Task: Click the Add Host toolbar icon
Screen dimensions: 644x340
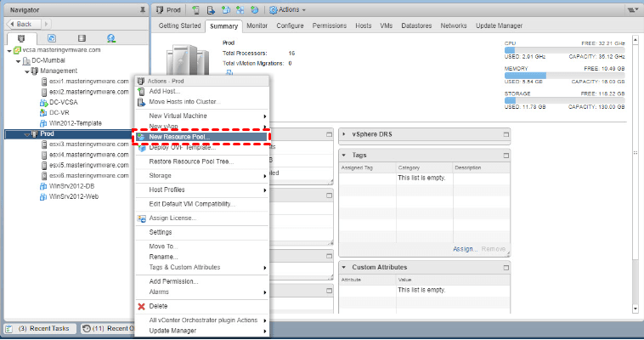Action: 196,10
